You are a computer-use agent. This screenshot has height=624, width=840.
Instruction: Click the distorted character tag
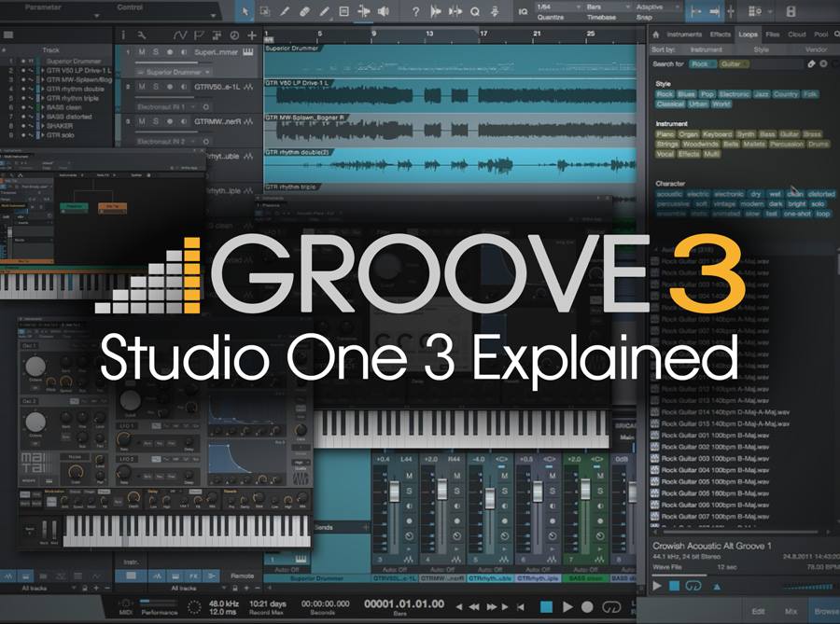click(x=821, y=194)
